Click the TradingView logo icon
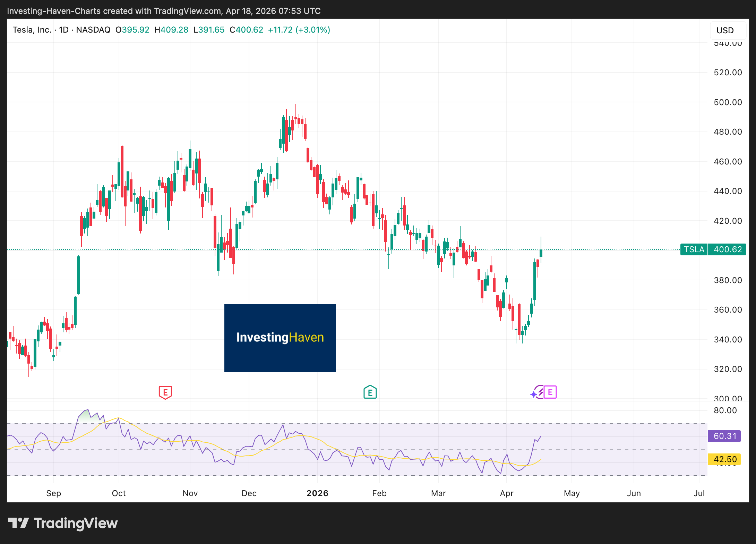Viewport: 756px width, 544px height. coord(18,523)
